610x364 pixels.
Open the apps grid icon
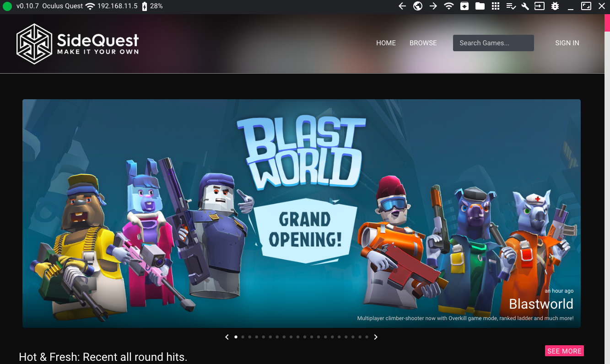[495, 6]
